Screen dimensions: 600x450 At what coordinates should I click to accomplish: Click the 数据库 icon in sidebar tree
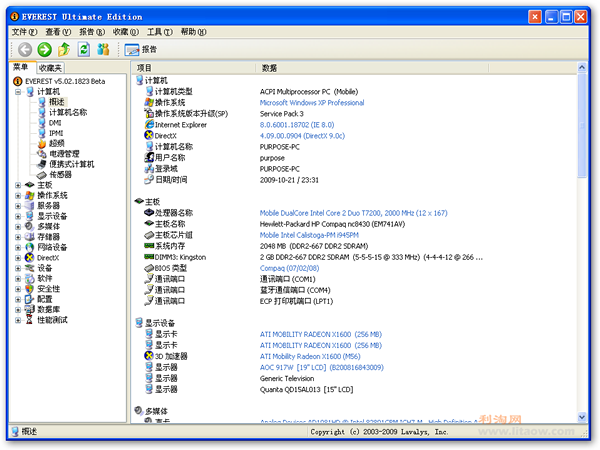(x=30, y=309)
